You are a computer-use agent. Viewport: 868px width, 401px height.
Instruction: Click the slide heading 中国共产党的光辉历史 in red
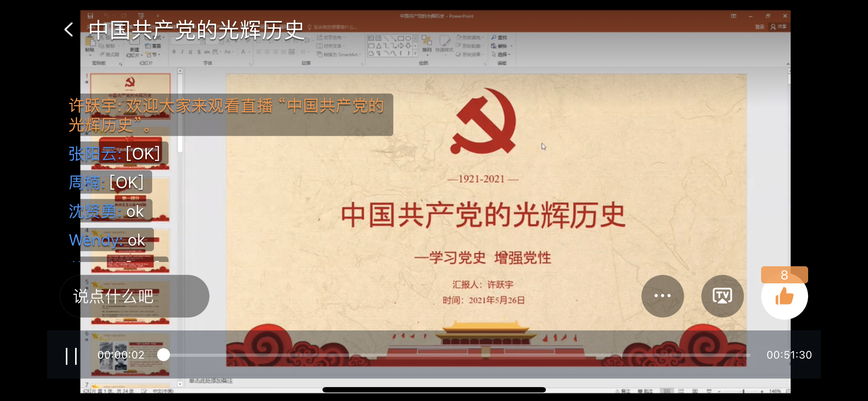pyautogui.click(x=483, y=215)
